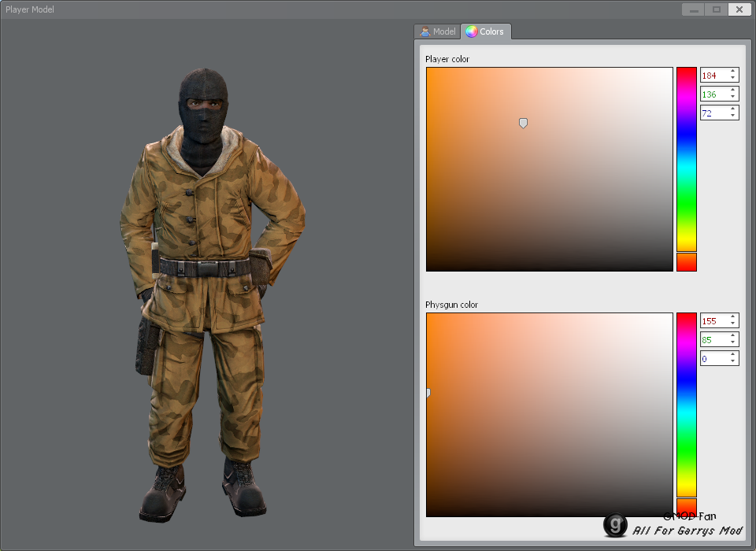The image size is (756, 551).
Task: Increase the Physgun red value stepper
Action: pos(732,317)
